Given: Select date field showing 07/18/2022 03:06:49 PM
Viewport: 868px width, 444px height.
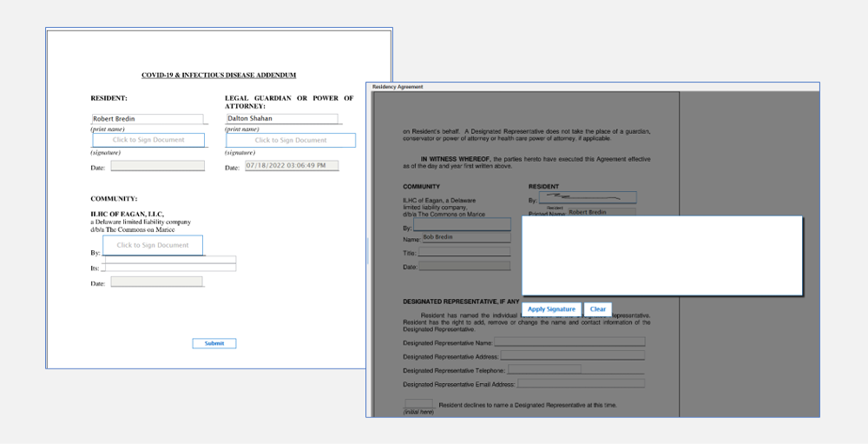Looking at the screenshot, I should click(x=292, y=166).
